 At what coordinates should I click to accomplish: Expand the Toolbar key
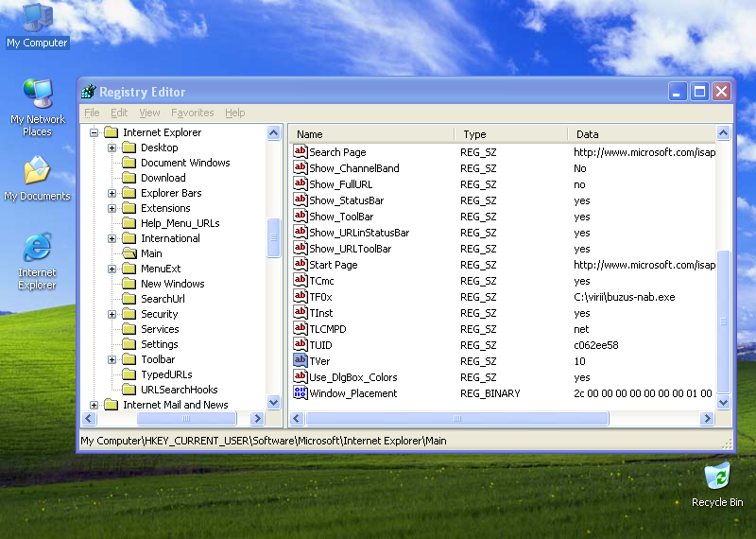(x=112, y=359)
